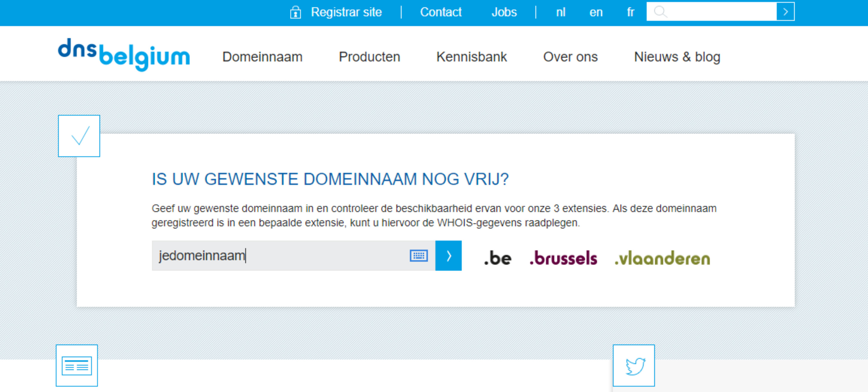Click the dns belgium logo
Image resolution: width=868 pixels, height=392 pixels.
pos(124,55)
